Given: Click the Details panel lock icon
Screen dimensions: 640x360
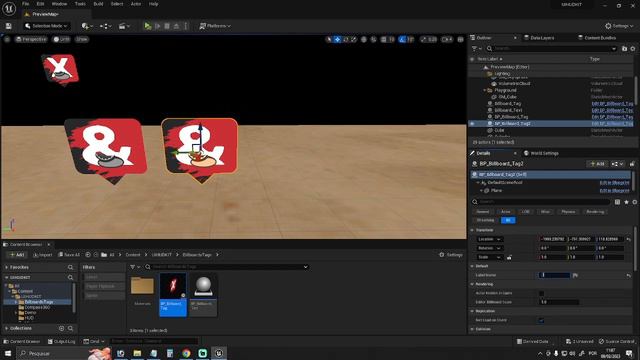Looking at the screenshot, I should pos(632,164).
